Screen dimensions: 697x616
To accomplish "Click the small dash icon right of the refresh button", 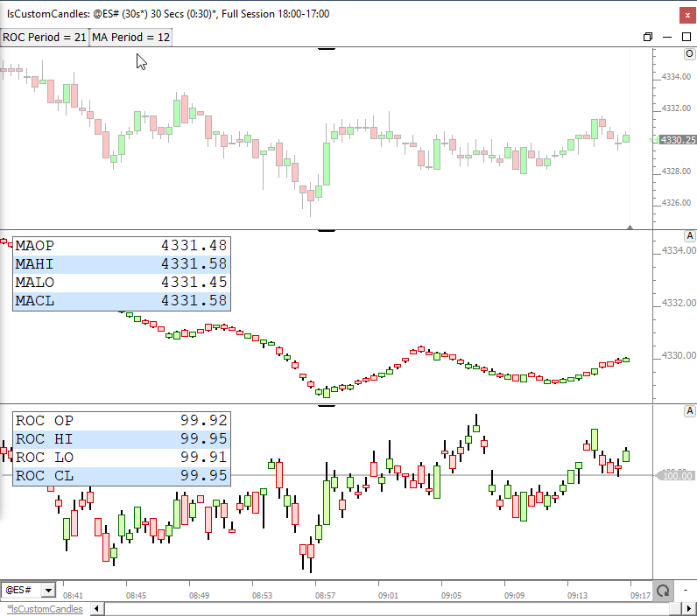I will pos(686,591).
